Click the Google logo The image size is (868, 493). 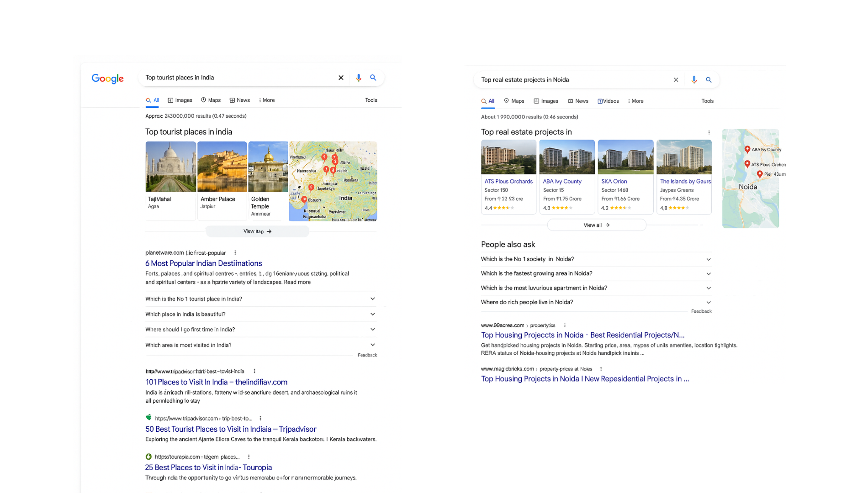click(x=107, y=79)
